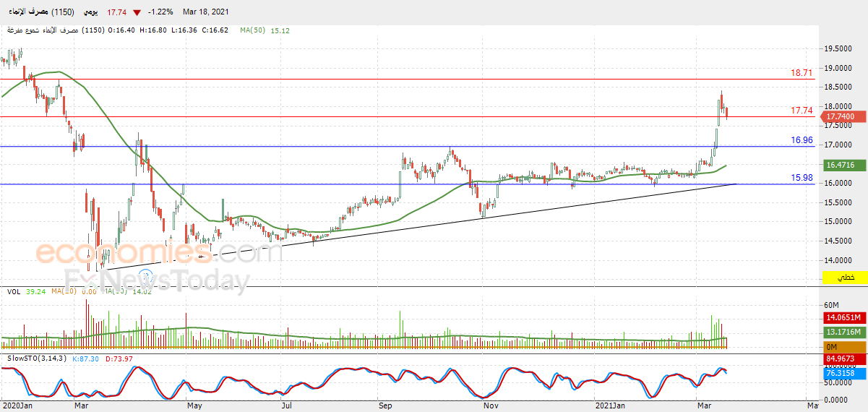Click the 2021Jan label on the time axis
The width and height of the screenshot is (868, 412).
point(611,405)
